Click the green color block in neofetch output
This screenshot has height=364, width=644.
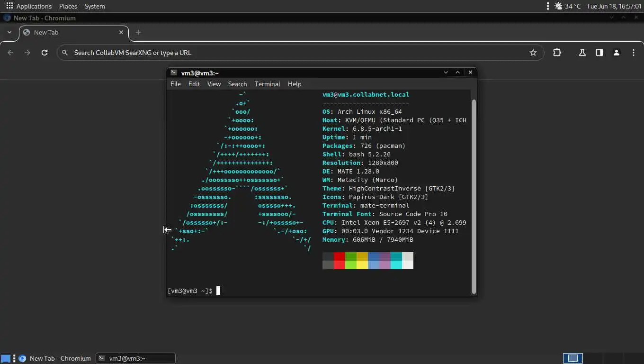(351, 256)
